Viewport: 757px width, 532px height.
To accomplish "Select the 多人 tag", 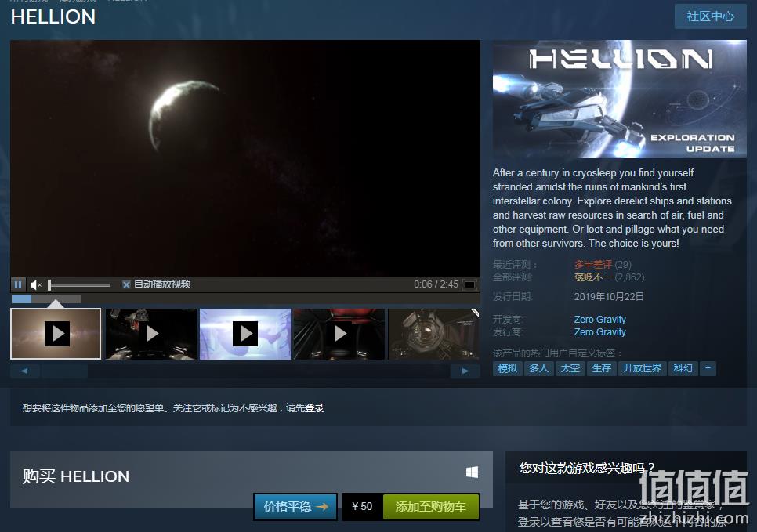I will (x=539, y=368).
